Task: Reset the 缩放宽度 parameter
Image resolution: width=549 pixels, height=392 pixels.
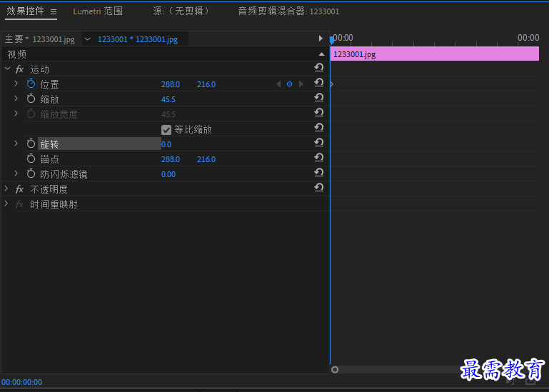Action: [318, 112]
